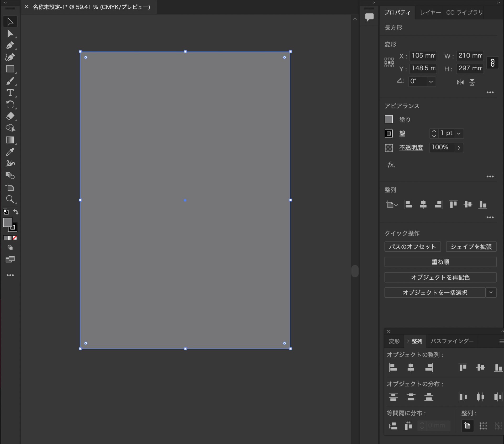
Task: Click the オブジェクトを再配色 button
Action: tap(440, 277)
